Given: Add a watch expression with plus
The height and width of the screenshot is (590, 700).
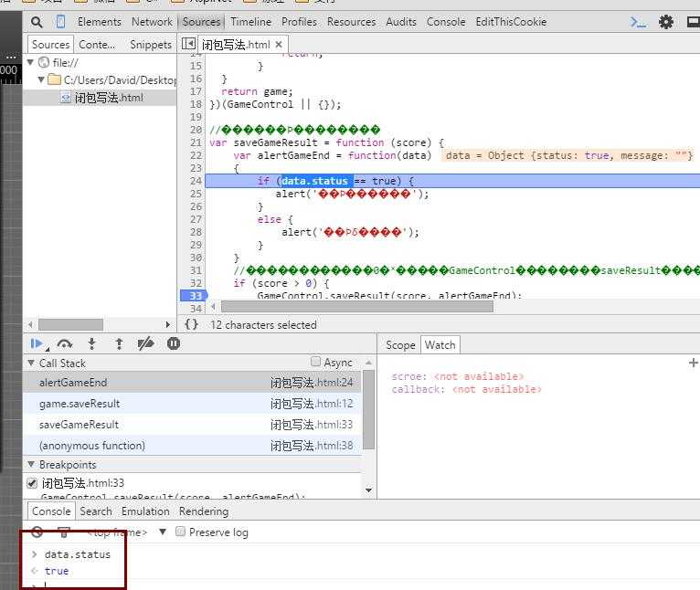Looking at the screenshot, I should (x=693, y=363).
